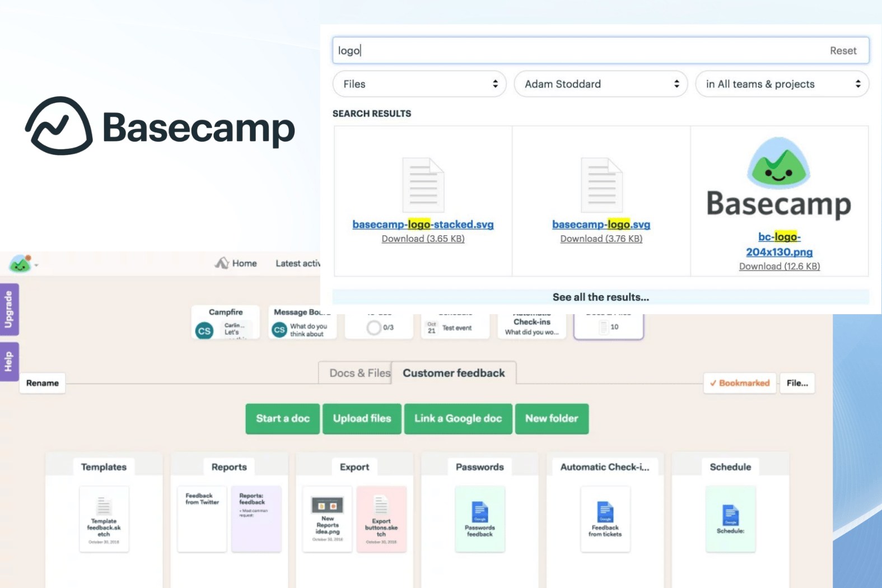Screen dimensions: 882x588
Task: Open the Passwords folder
Action: [480, 467]
